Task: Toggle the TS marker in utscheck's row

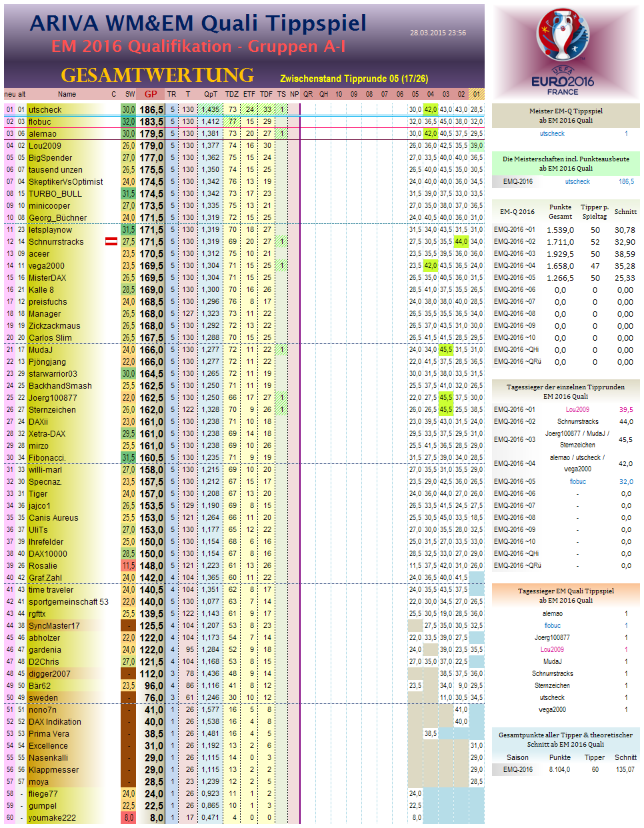Action: [283, 108]
